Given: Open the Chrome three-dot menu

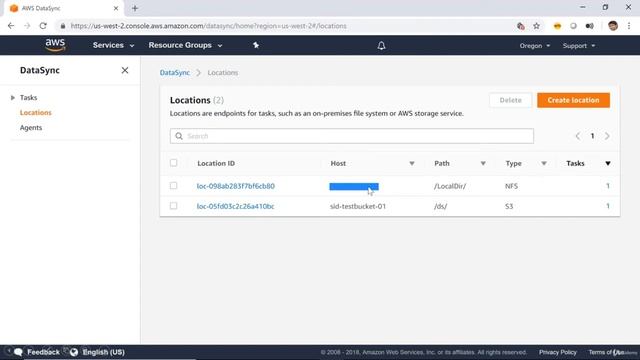Looking at the screenshot, I should [x=629, y=26].
